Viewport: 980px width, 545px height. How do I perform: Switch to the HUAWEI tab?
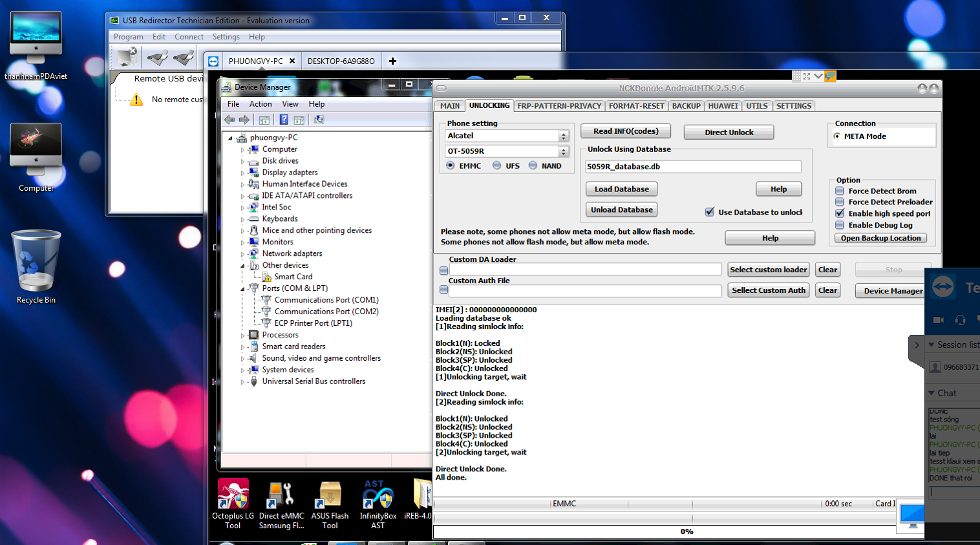pyautogui.click(x=723, y=106)
